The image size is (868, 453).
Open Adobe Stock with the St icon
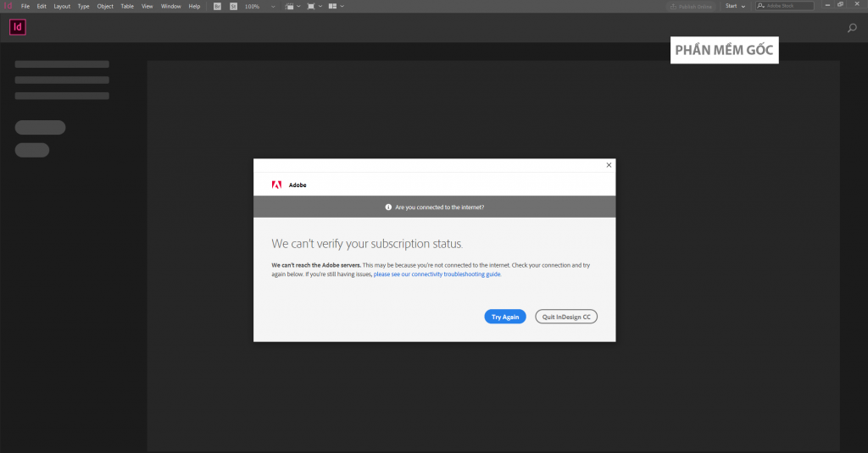[234, 7]
